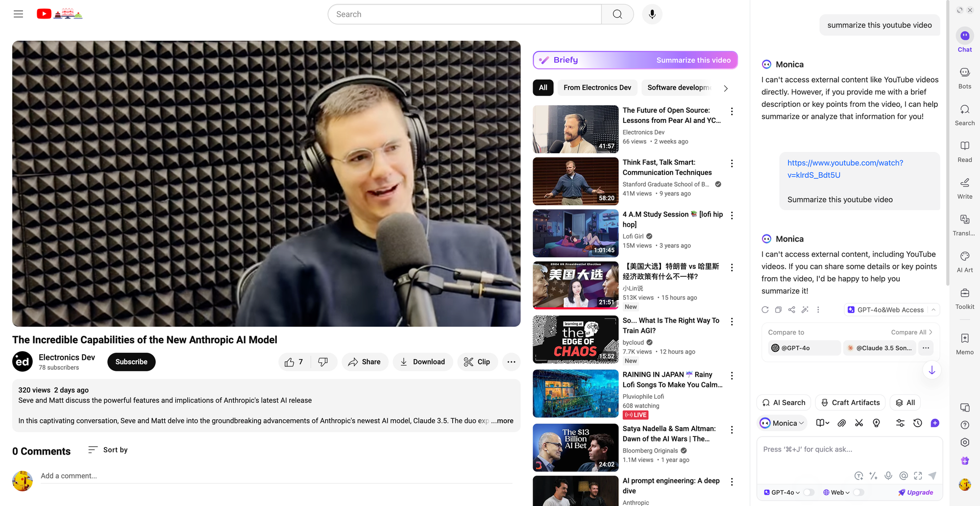Open the Web options dropdown

pyautogui.click(x=836, y=492)
